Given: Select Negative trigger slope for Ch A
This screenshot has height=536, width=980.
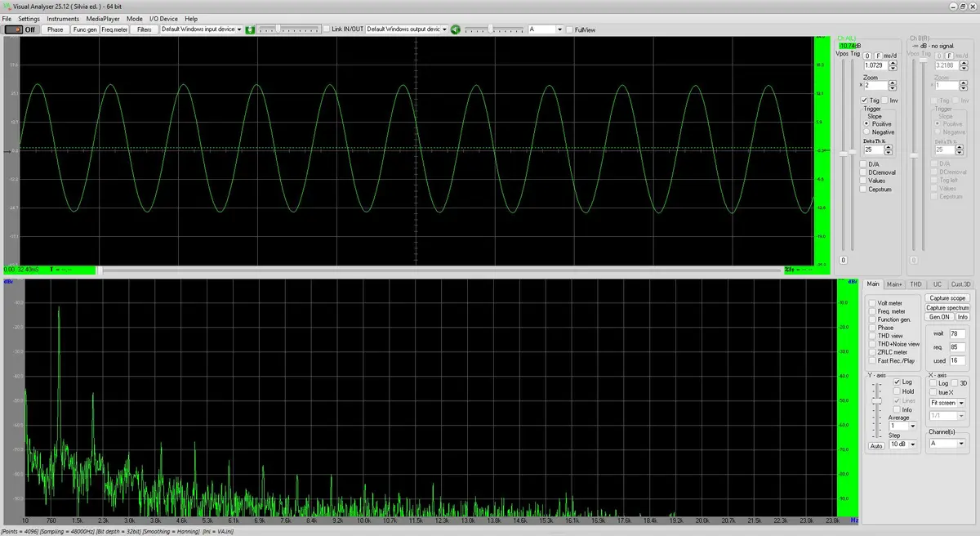Looking at the screenshot, I should click(866, 132).
